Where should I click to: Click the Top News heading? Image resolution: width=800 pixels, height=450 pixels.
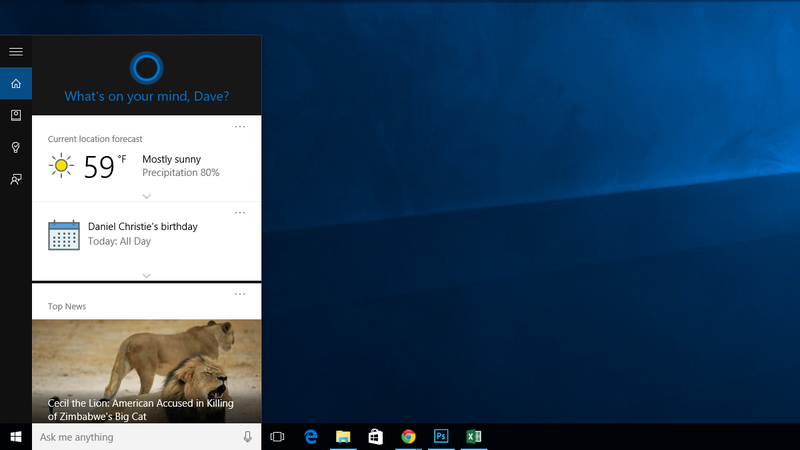(67, 306)
